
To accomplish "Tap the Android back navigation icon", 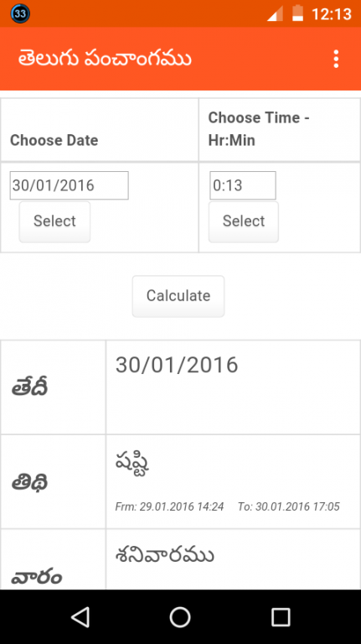I will point(80,617).
